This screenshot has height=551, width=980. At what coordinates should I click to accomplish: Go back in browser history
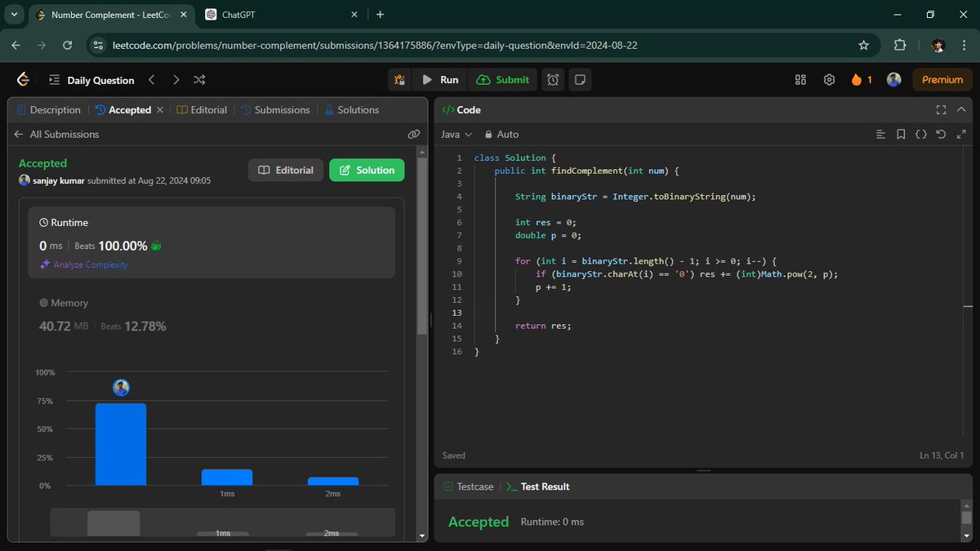click(x=16, y=46)
